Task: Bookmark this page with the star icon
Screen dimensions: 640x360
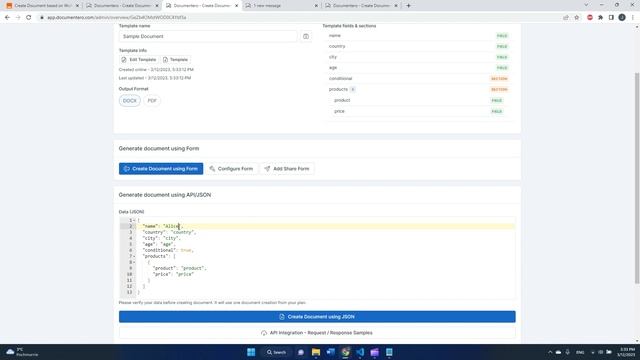Action: (577, 18)
